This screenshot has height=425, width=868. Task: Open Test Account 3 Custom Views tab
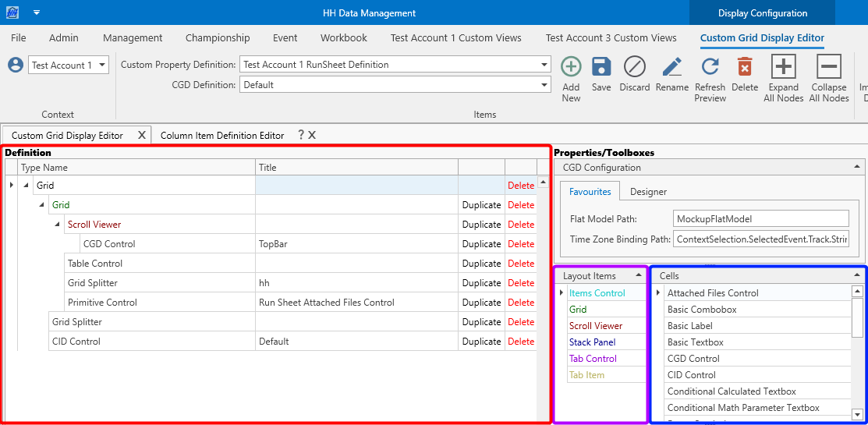tap(611, 37)
